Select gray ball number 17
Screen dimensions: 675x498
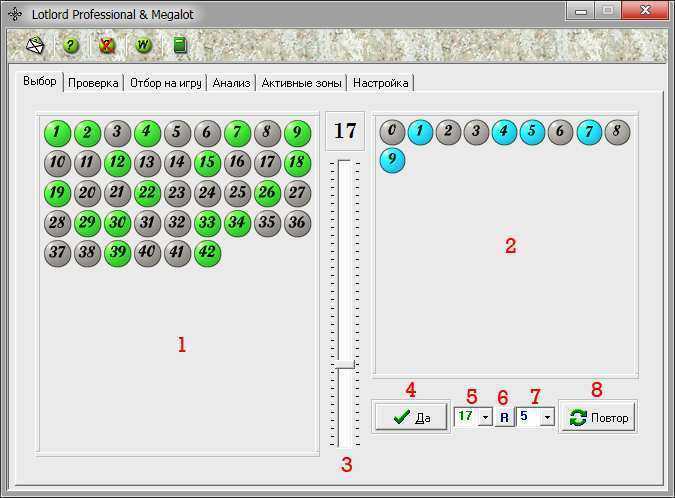pyautogui.click(x=267, y=163)
